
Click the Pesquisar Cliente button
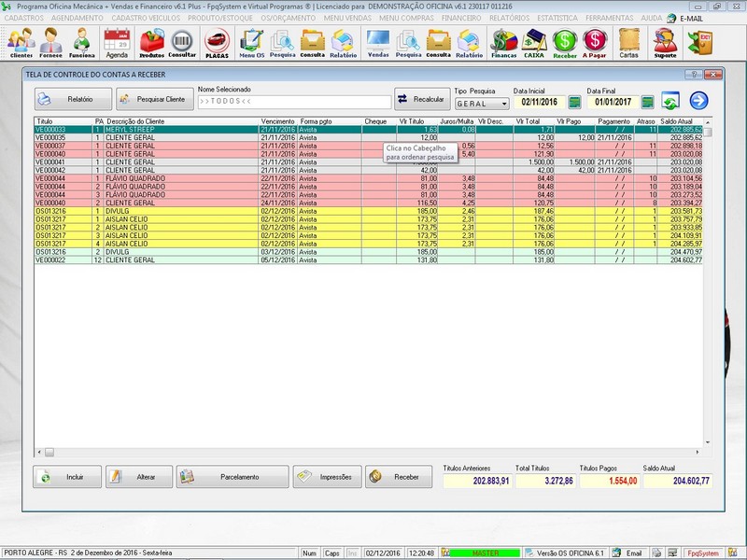pos(155,99)
